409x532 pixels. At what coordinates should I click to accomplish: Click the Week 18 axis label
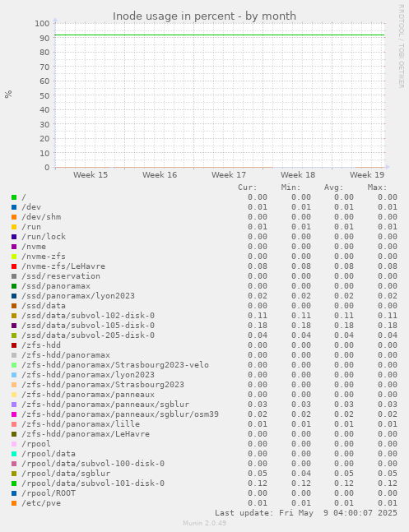pyautogui.click(x=298, y=175)
